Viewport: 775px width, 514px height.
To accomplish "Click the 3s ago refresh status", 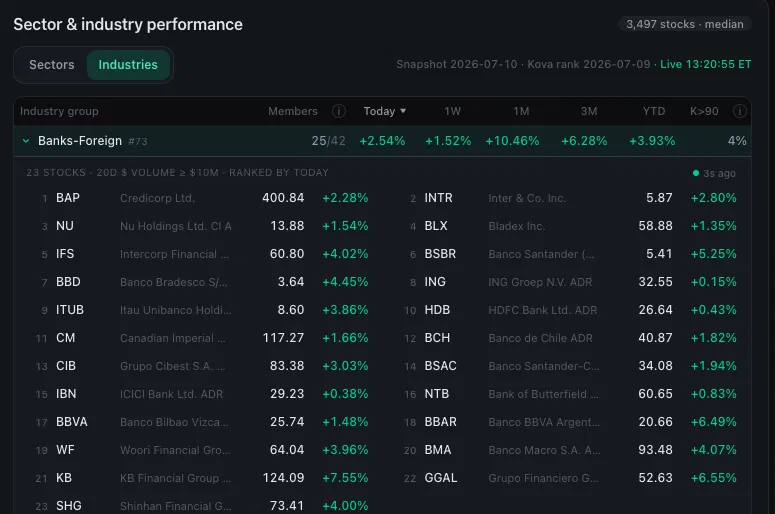I will click(714, 173).
